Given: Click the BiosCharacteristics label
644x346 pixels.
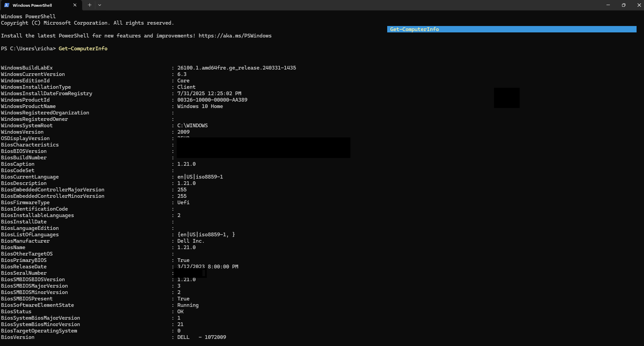Looking at the screenshot, I should click(x=30, y=145).
